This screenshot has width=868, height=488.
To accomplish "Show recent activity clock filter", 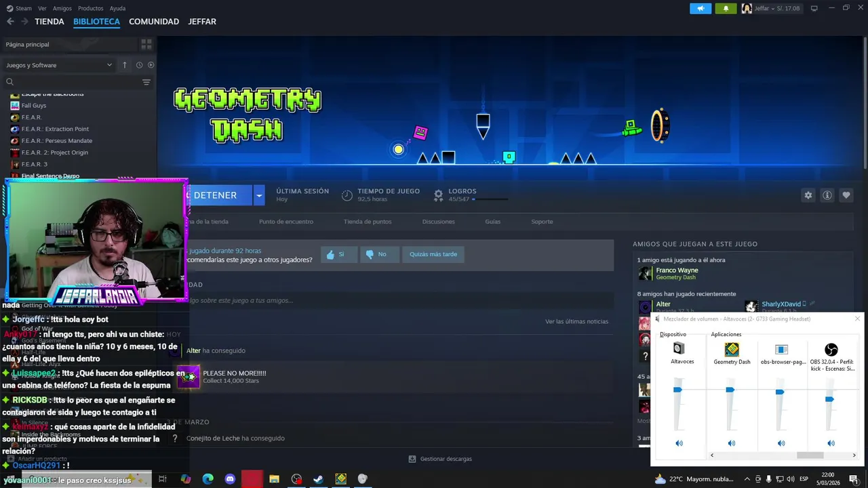I will coord(139,65).
